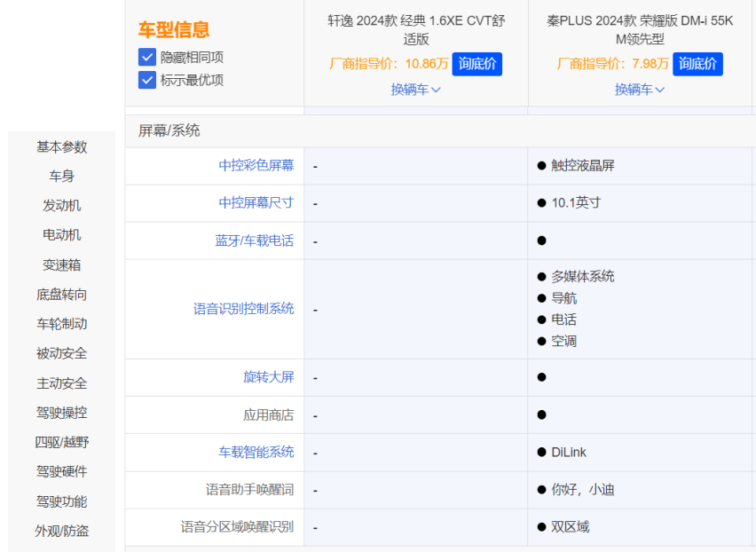Screen dimensions: 756x552
Task: Click 询底价 button for 轩逸 10.86万
Action: click(476, 64)
